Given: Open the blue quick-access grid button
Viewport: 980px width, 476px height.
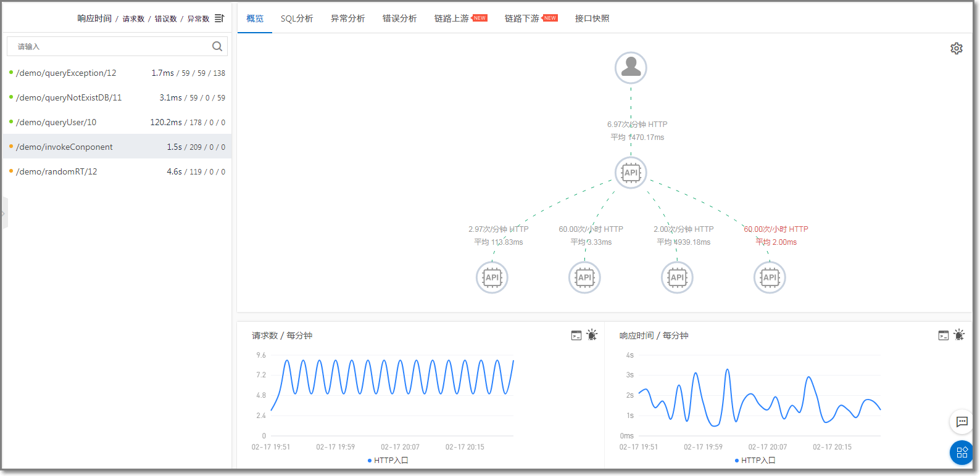Looking at the screenshot, I should [961, 453].
